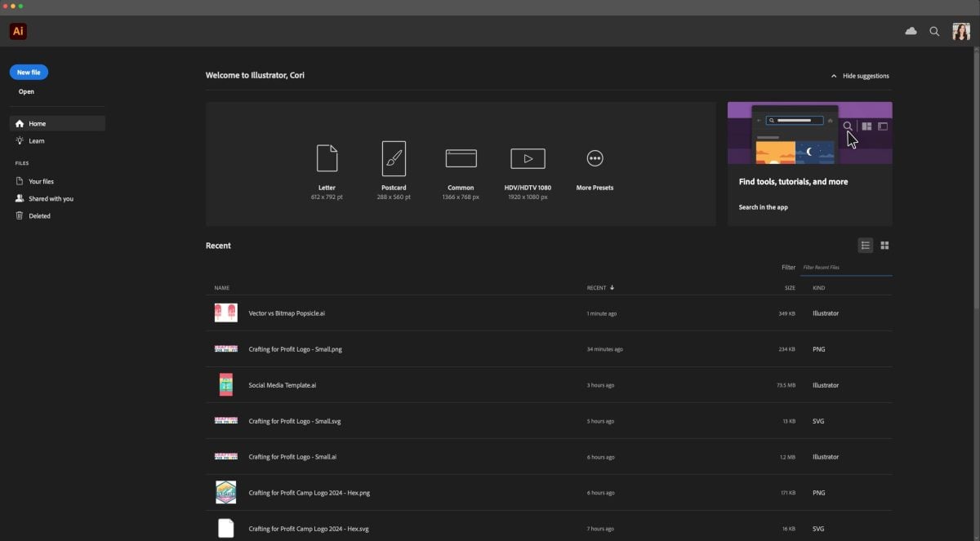Follow the Search in the app link
The image size is (980, 541).
[x=764, y=207]
